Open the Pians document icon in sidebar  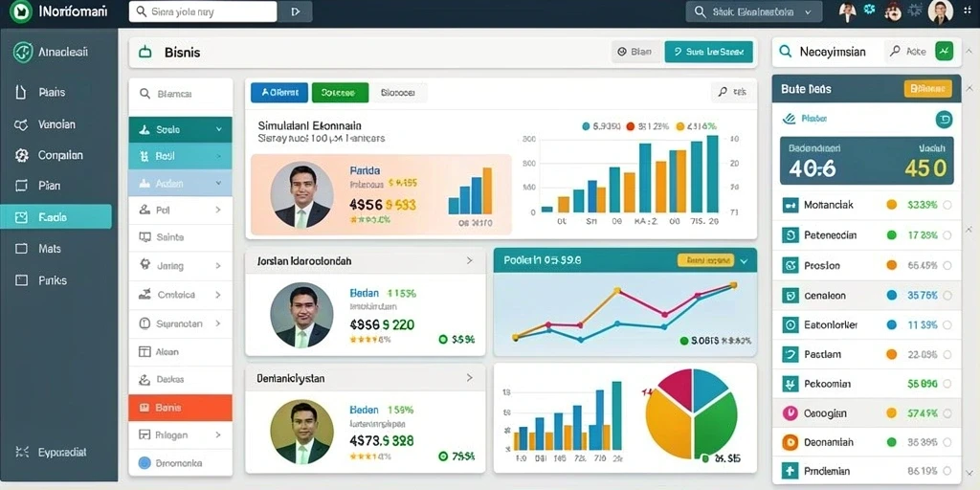pos(21,93)
